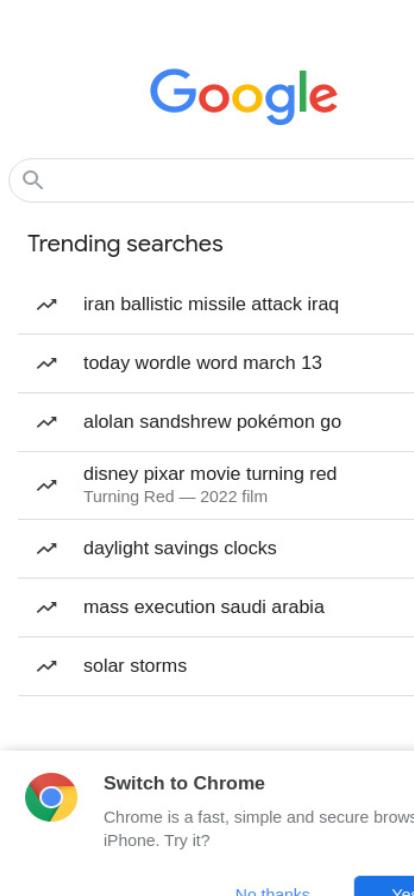This screenshot has height=896, width=414.
Task: Click the Chrome logo in the banner
Action: point(51,797)
